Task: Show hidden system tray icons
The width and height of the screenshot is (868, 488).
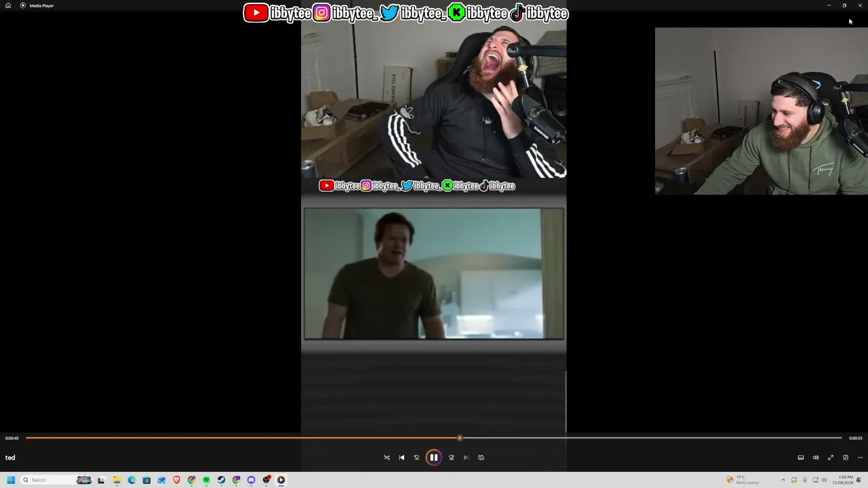Action: tap(783, 480)
